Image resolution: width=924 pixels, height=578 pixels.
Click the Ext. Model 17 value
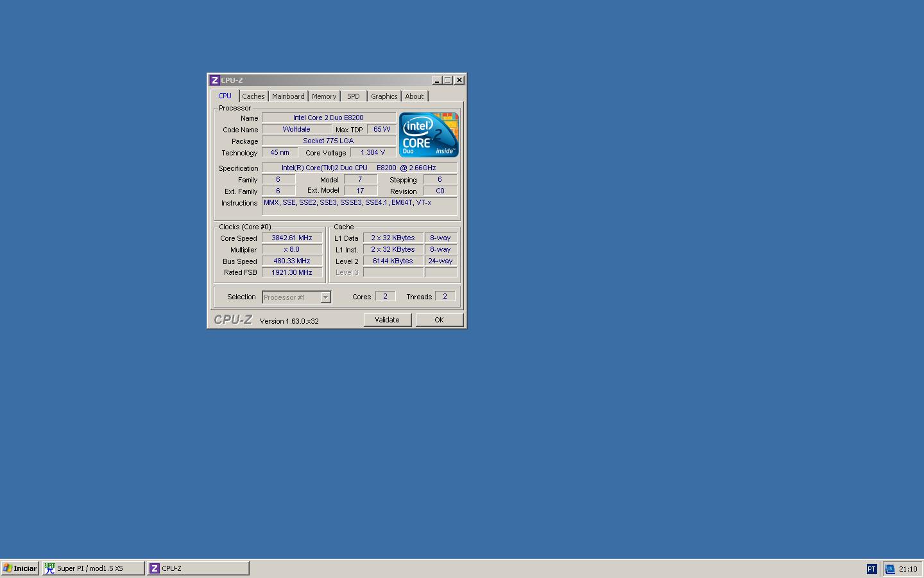[x=360, y=191]
